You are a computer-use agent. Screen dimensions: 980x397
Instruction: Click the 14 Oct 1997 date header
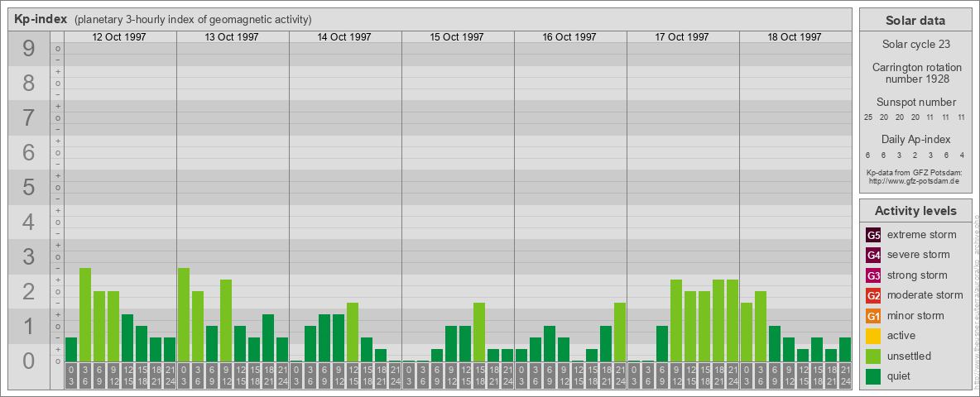(x=344, y=37)
